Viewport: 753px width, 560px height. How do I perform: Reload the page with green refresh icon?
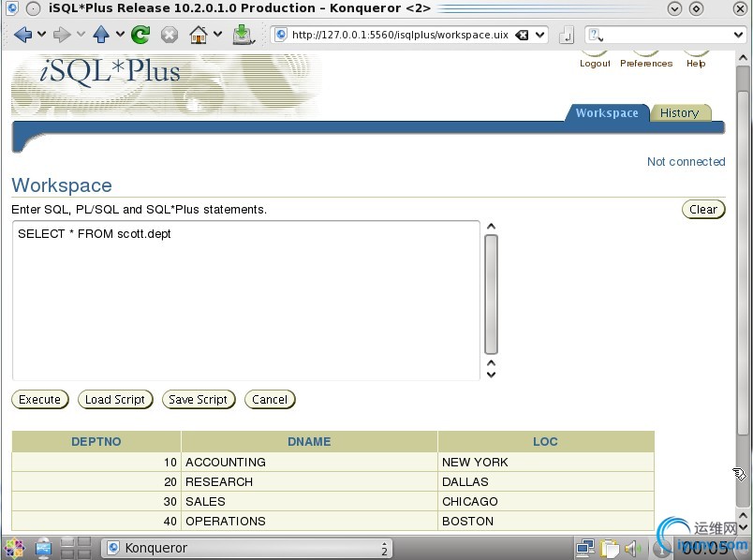click(140, 35)
